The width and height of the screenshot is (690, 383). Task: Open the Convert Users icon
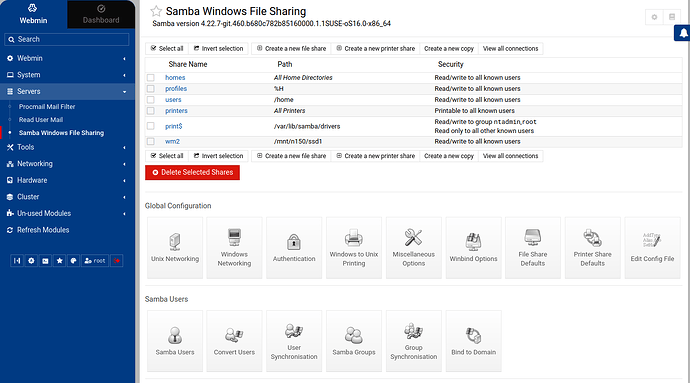(234, 341)
